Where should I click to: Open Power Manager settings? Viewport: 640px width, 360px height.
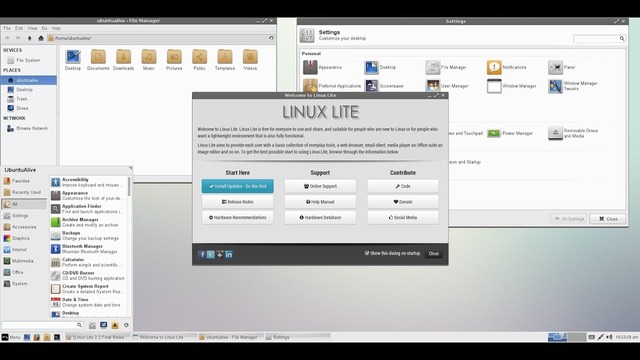[510, 133]
